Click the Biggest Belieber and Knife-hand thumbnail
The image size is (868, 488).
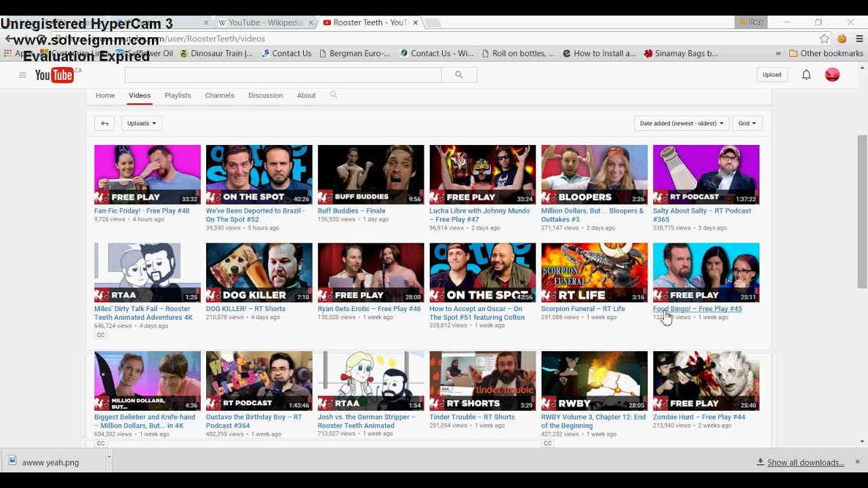147,381
